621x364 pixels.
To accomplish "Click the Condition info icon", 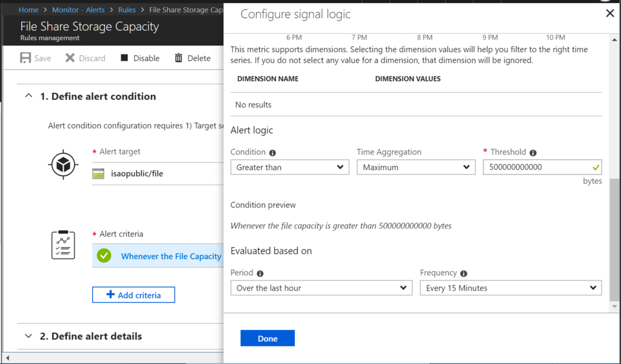I will (272, 153).
